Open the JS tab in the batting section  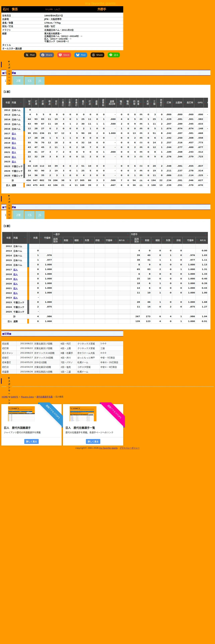click(40, 81)
